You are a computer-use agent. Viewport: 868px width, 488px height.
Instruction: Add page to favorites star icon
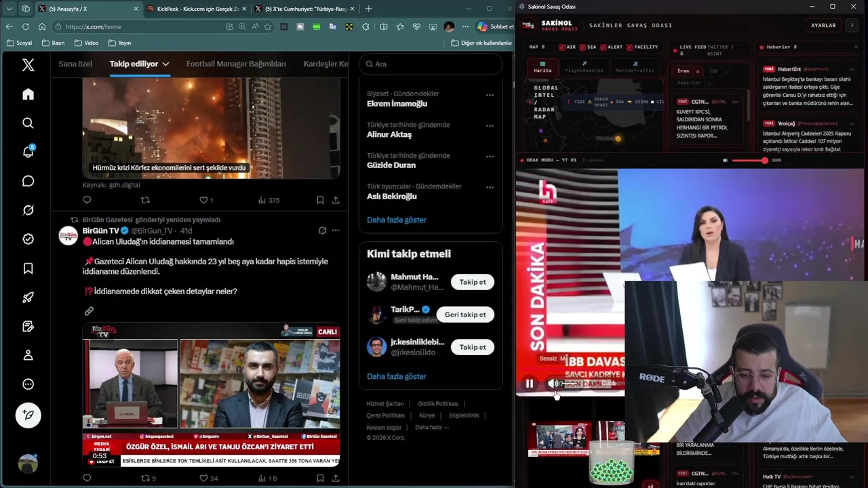[268, 26]
